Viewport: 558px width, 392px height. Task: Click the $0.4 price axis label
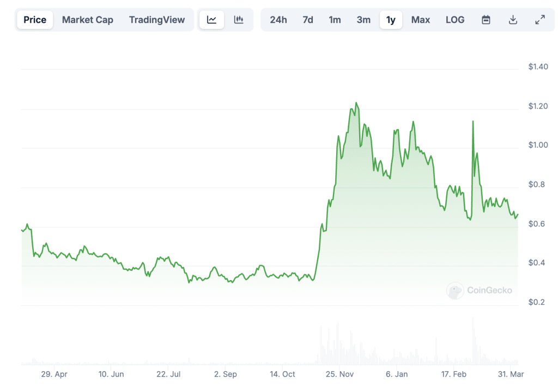click(537, 263)
